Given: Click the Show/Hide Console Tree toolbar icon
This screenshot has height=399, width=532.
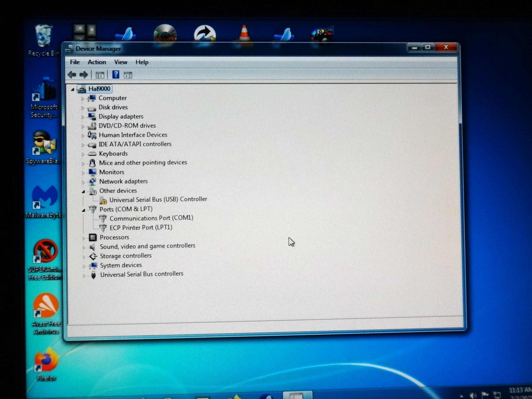Looking at the screenshot, I should (100, 75).
